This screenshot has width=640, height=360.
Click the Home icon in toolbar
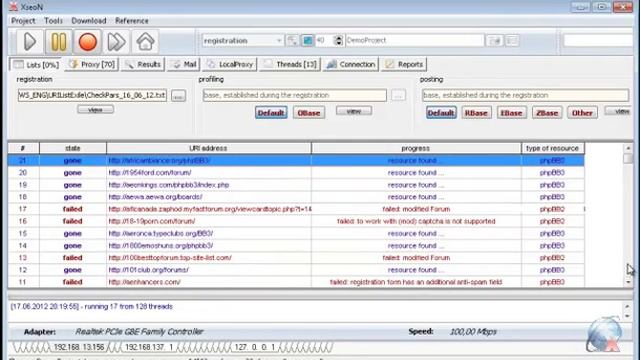[x=145, y=42]
